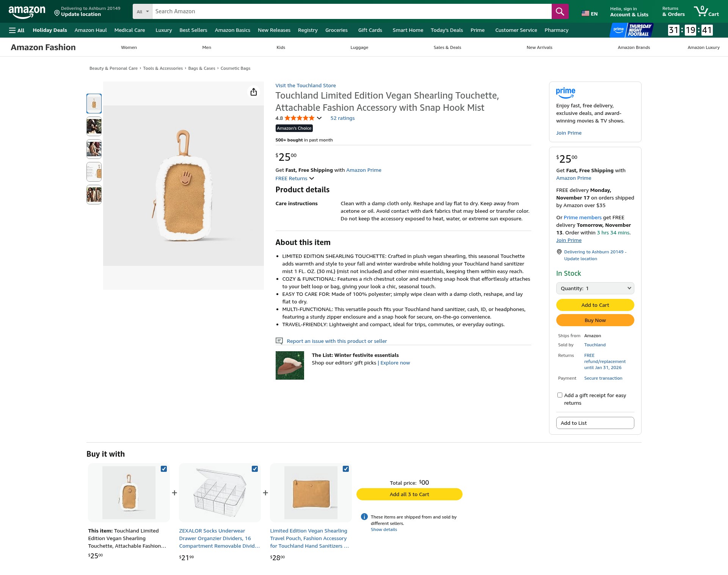
Task: Open the Women fashion tab
Action: point(129,47)
